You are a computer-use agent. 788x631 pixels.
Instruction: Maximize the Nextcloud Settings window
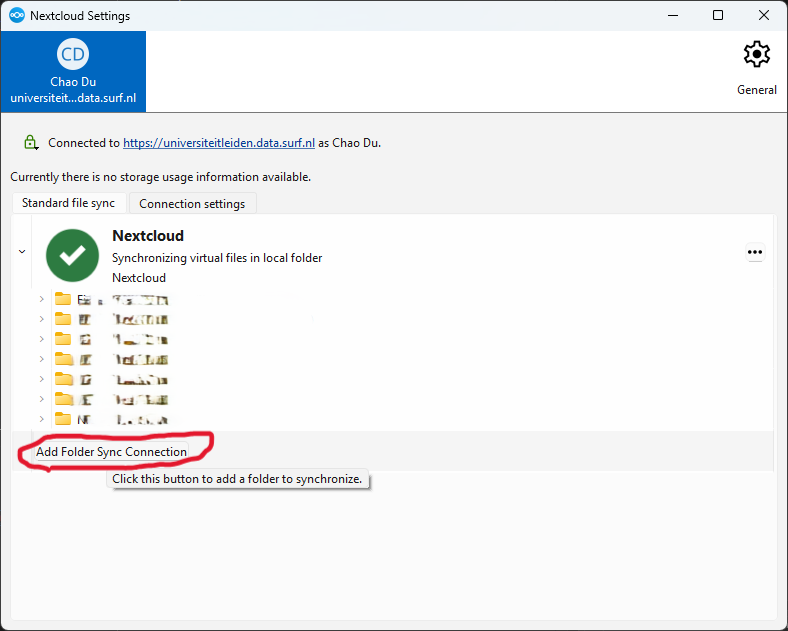(718, 16)
